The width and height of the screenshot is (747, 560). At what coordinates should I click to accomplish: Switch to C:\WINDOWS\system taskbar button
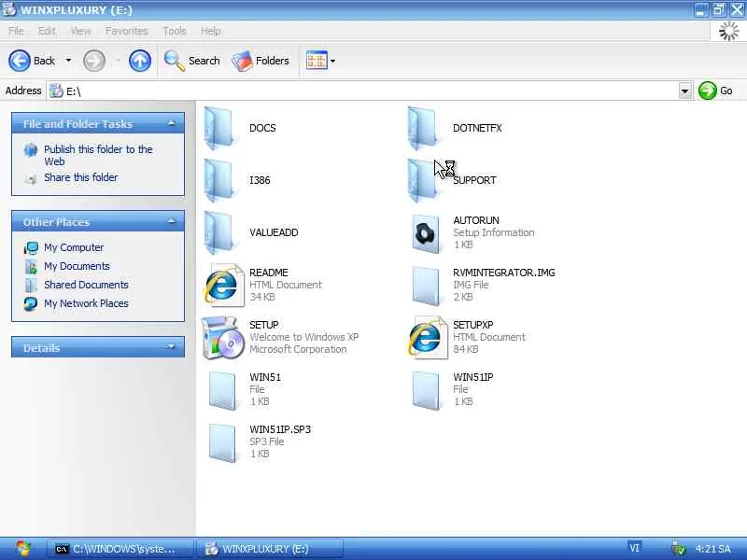coord(120,549)
